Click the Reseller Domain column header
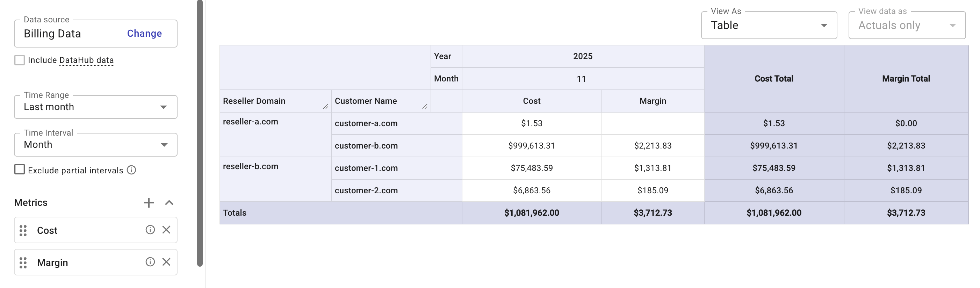The height and width of the screenshot is (288, 980). click(x=276, y=101)
